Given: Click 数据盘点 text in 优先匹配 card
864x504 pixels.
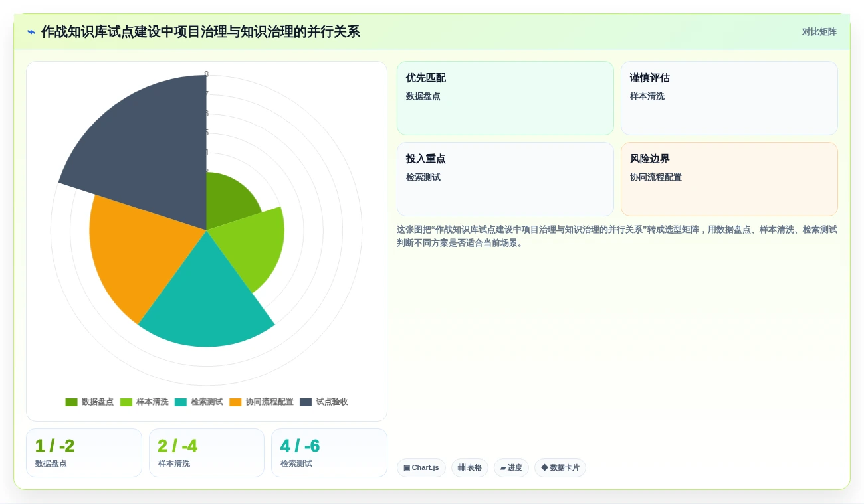Looking at the screenshot, I should pos(423,96).
